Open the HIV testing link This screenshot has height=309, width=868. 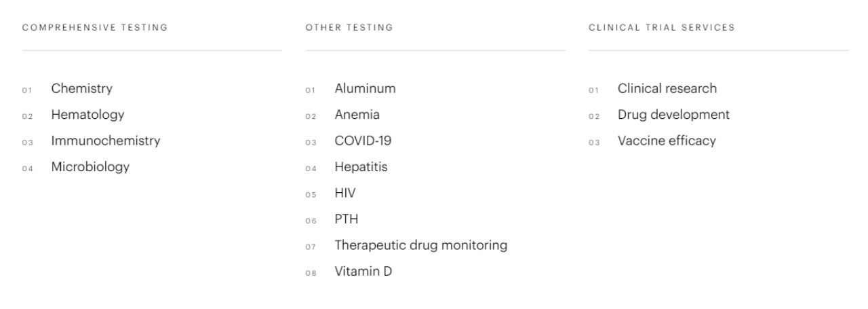(344, 194)
